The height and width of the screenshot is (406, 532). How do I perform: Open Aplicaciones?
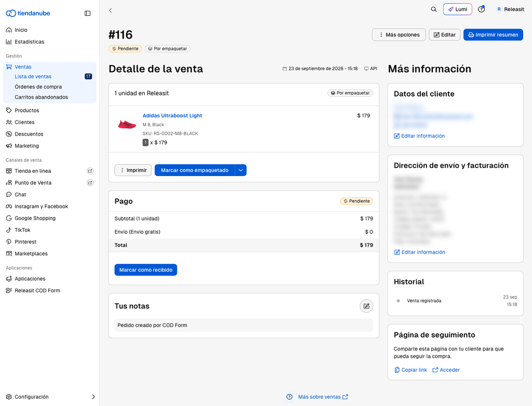point(30,279)
